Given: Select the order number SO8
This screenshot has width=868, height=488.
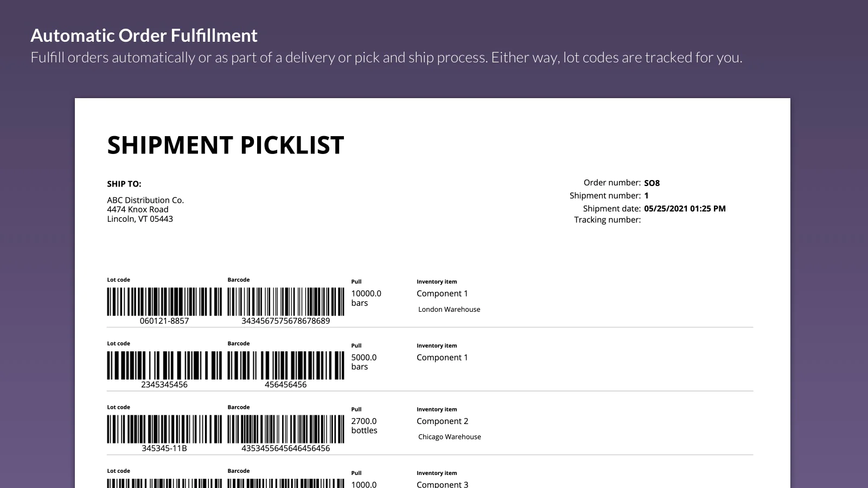Looking at the screenshot, I should (652, 183).
